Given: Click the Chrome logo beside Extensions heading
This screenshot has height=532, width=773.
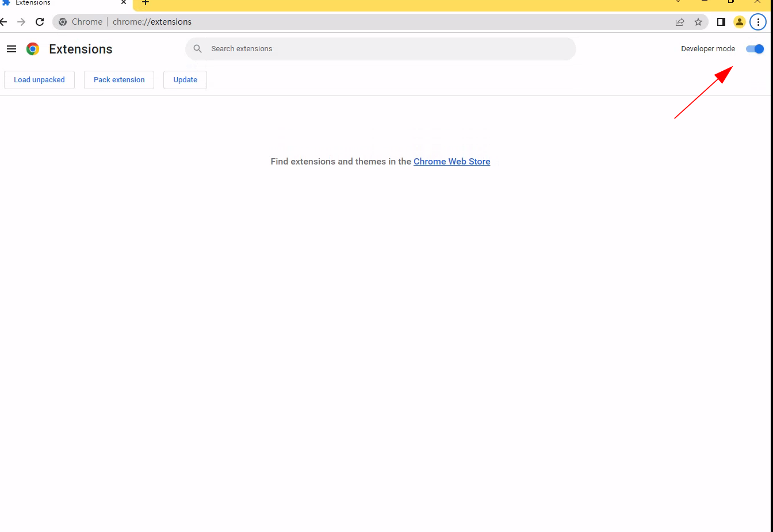Looking at the screenshot, I should pyautogui.click(x=33, y=49).
